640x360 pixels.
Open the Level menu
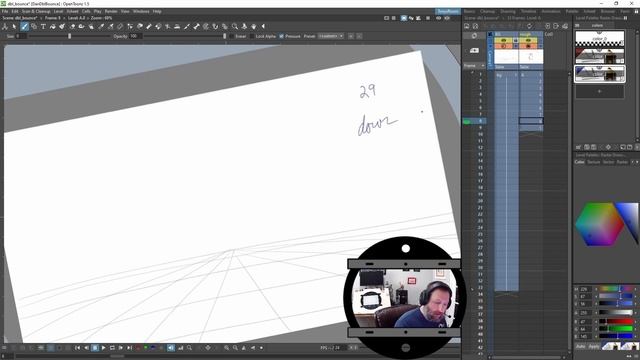58,11
